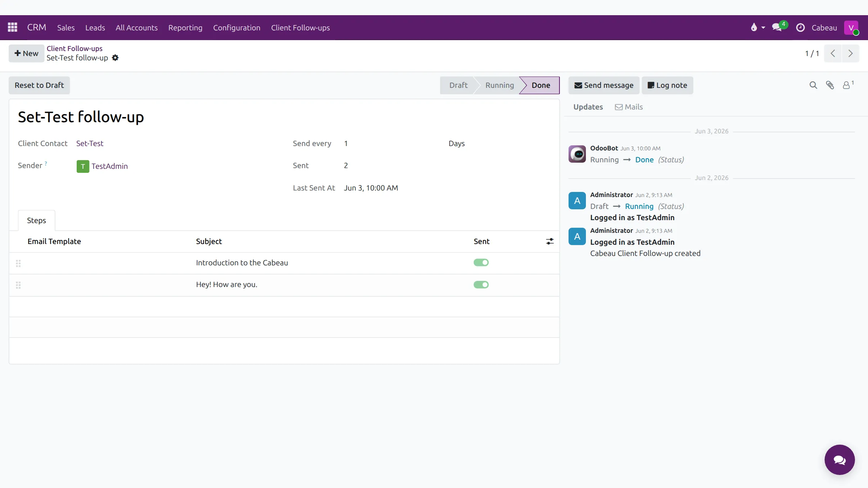Click Log note button
This screenshot has width=868, height=488.
coord(667,85)
